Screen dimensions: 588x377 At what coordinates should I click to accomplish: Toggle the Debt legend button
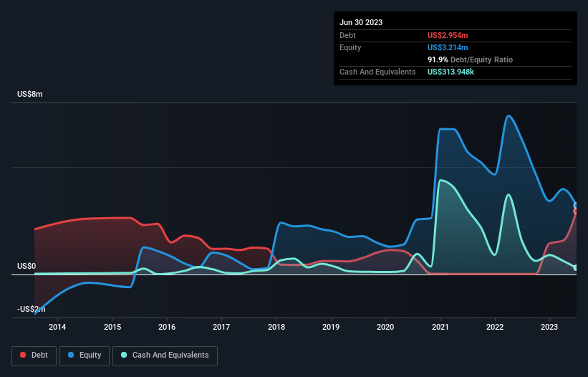(x=34, y=355)
